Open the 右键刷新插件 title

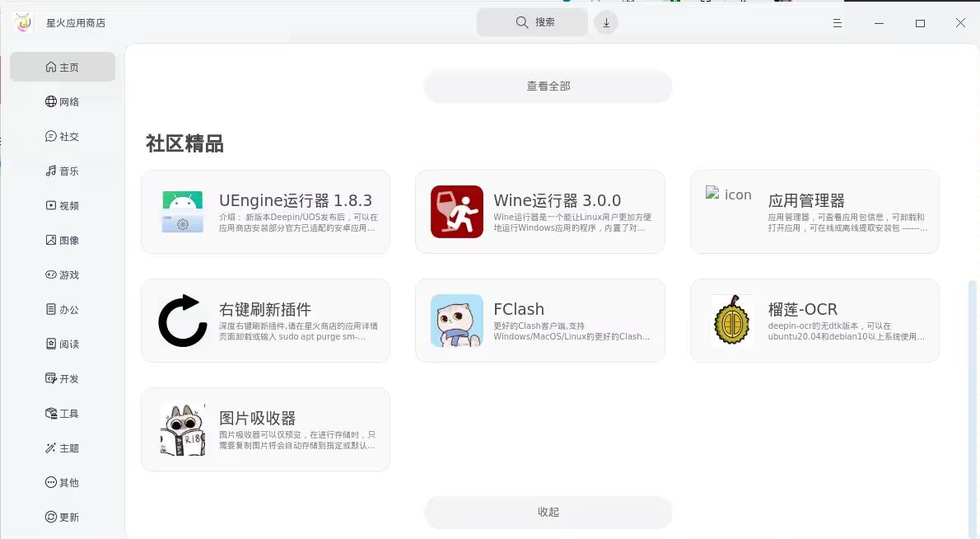(265, 310)
